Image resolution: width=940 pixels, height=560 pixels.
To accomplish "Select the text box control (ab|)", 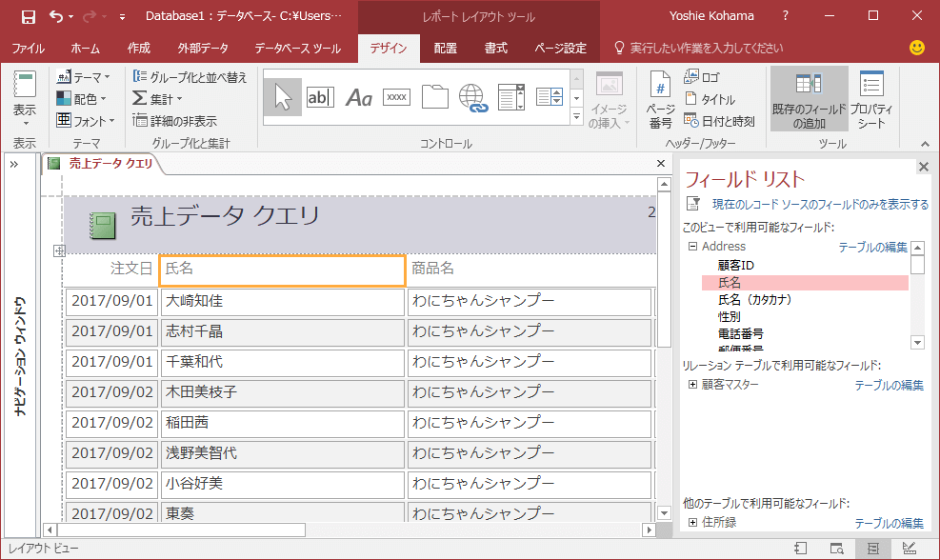I will (320, 97).
